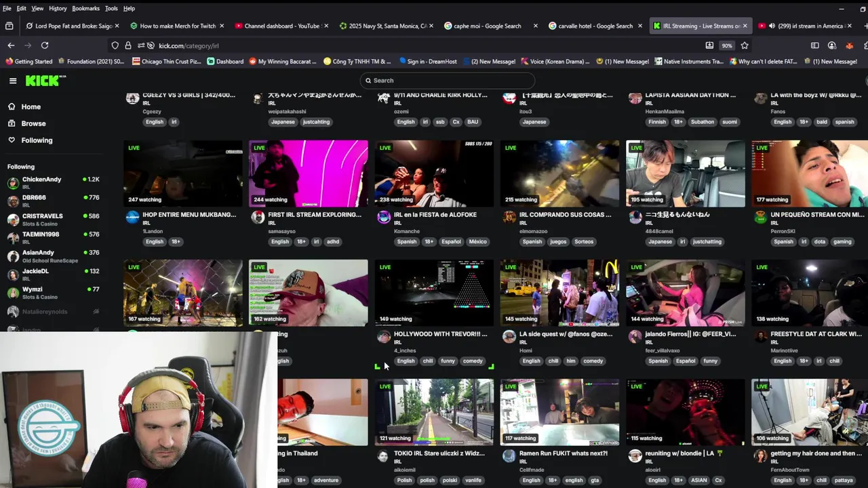The image size is (868, 488).
Task: Open FIRST IRL STREAM EXPLORING thumbnail
Action: (x=309, y=174)
